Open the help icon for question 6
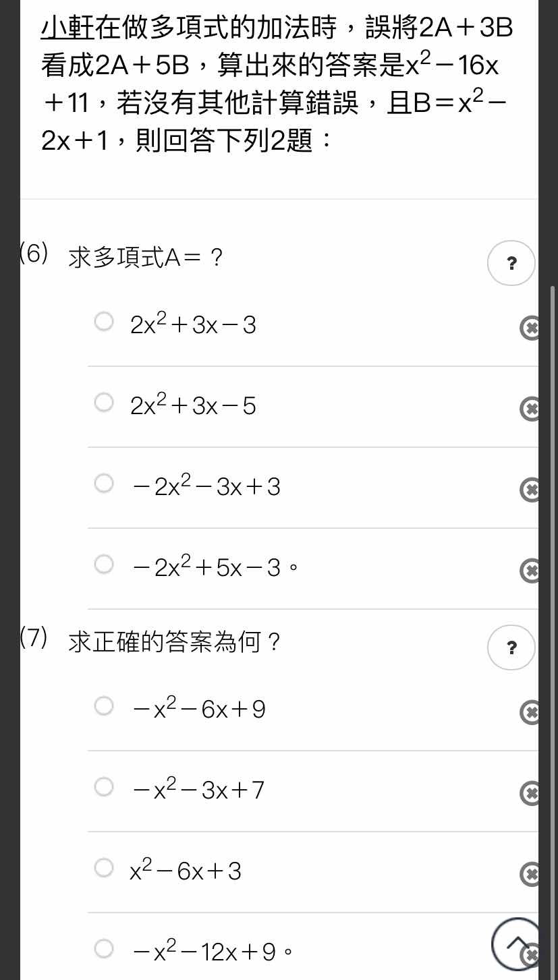The height and width of the screenshot is (980, 558). pyautogui.click(x=511, y=263)
